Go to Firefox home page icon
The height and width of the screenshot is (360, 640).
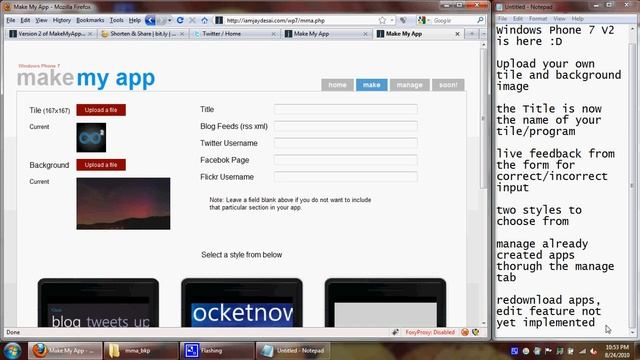204,20
